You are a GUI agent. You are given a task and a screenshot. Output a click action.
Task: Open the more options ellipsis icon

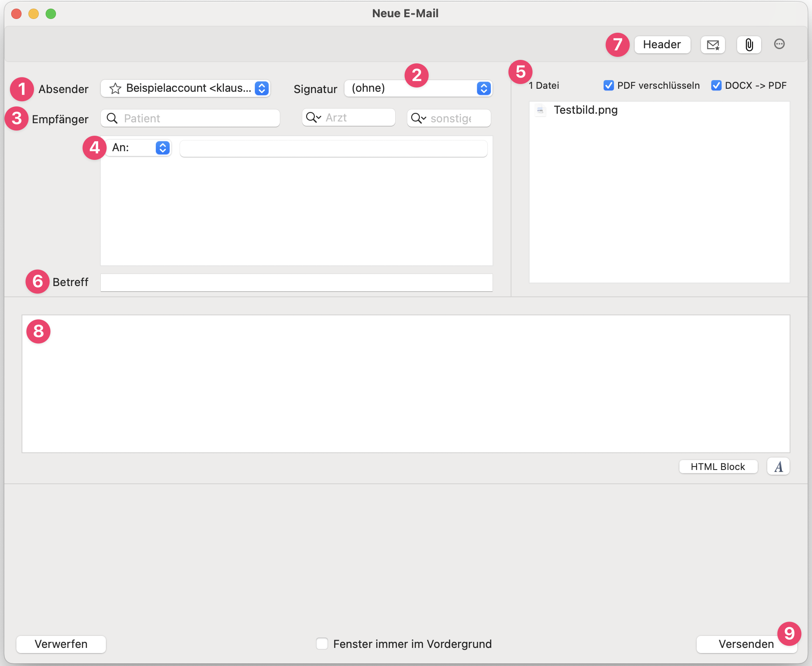pos(779,44)
